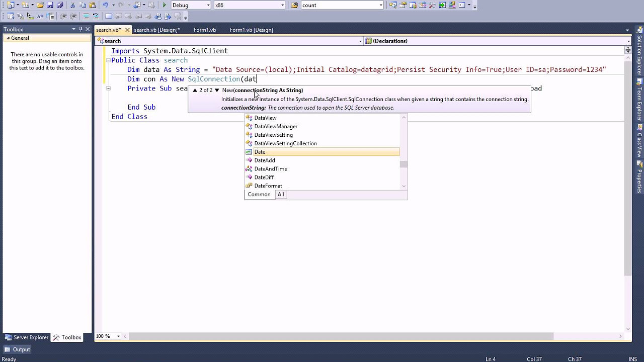Open the count find combo box dropdown

[381, 5]
